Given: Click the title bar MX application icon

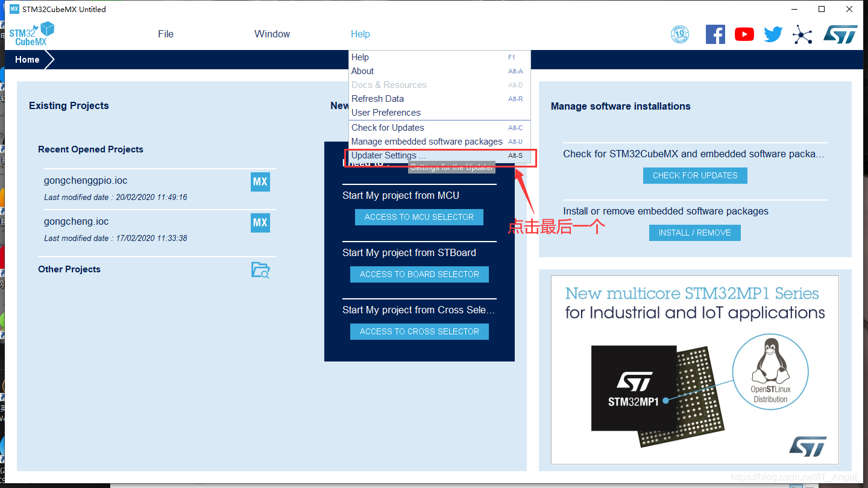Looking at the screenshot, I should [14, 9].
